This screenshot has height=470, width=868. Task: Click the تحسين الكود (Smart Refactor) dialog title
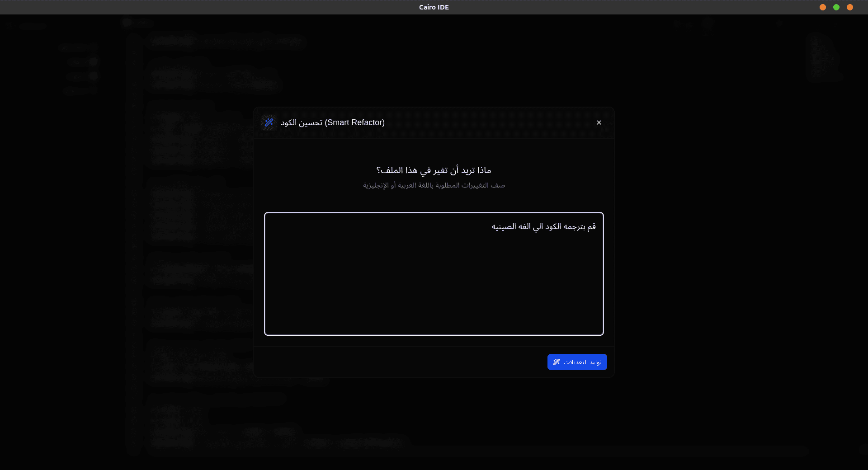pos(332,122)
